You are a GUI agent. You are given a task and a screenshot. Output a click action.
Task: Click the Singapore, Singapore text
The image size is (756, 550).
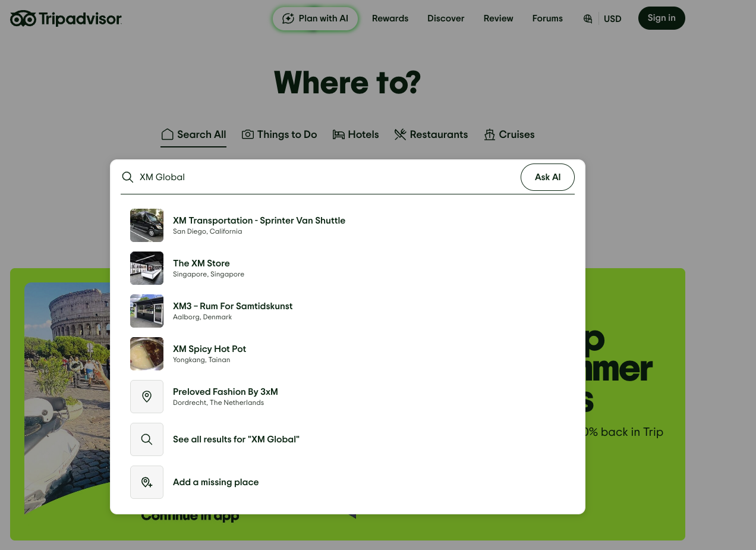pyautogui.click(x=209, y=275)
